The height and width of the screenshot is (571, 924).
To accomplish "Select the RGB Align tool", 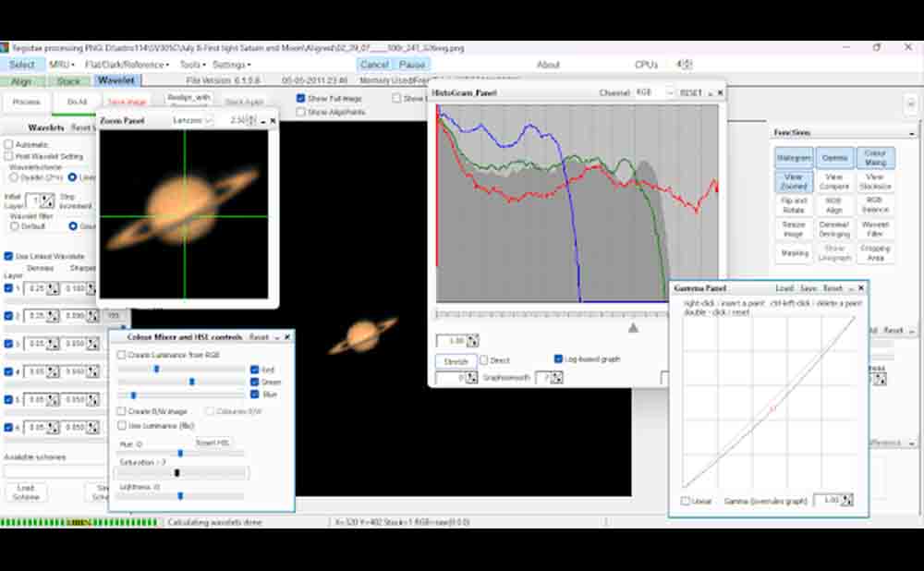I will tap(834, 205).
